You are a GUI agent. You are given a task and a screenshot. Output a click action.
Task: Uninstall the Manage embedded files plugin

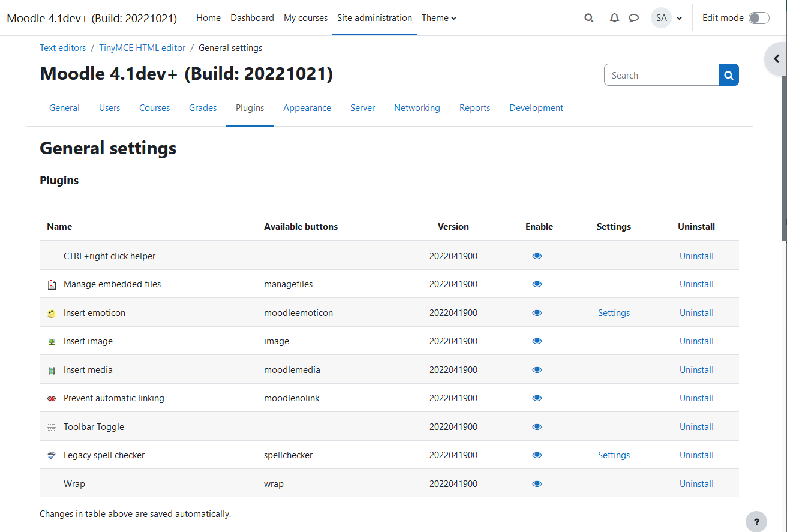(696, 284)
